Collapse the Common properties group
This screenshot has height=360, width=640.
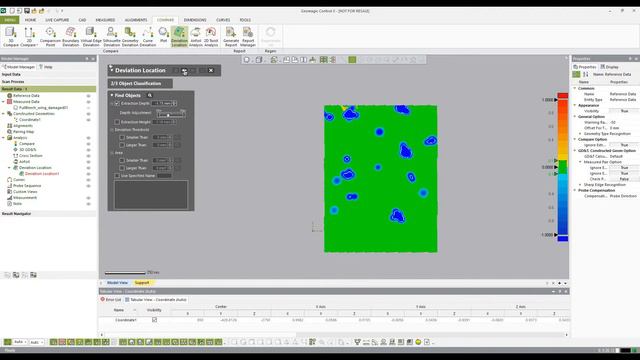tap(575, 88)
